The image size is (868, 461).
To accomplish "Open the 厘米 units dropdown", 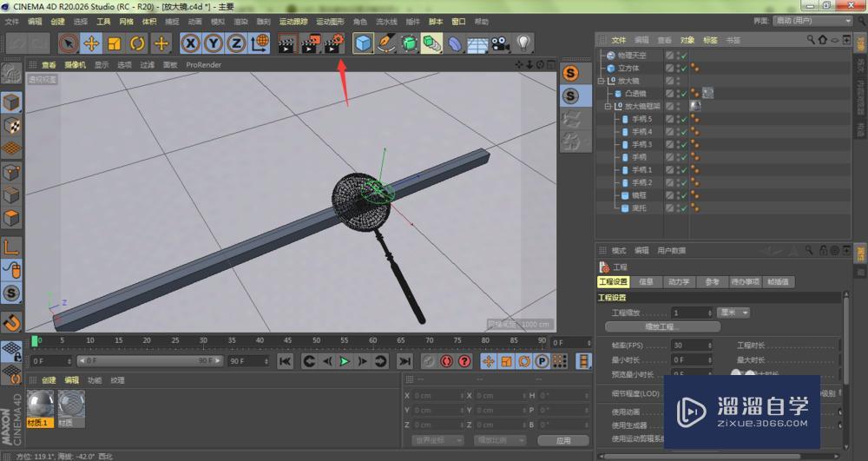I will (x=733, y=313).
